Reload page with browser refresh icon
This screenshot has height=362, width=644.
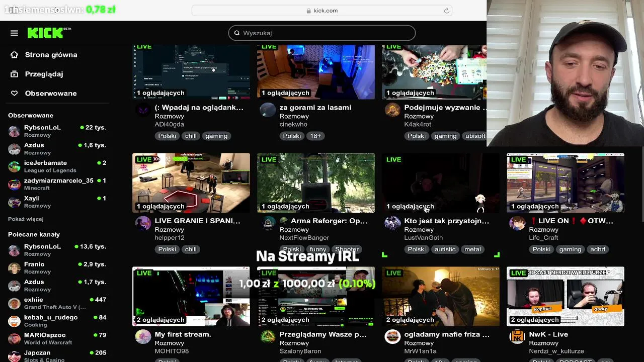tap(446, 11)
